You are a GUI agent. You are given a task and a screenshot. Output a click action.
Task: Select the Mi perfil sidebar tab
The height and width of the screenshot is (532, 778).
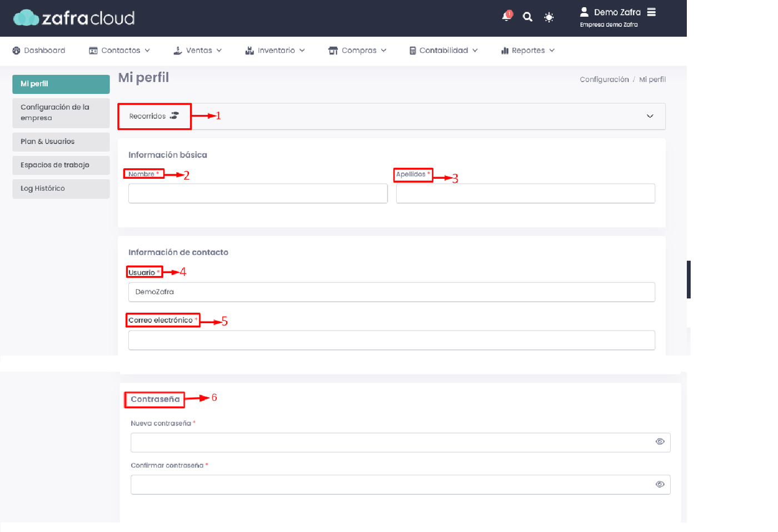[61, 84]
